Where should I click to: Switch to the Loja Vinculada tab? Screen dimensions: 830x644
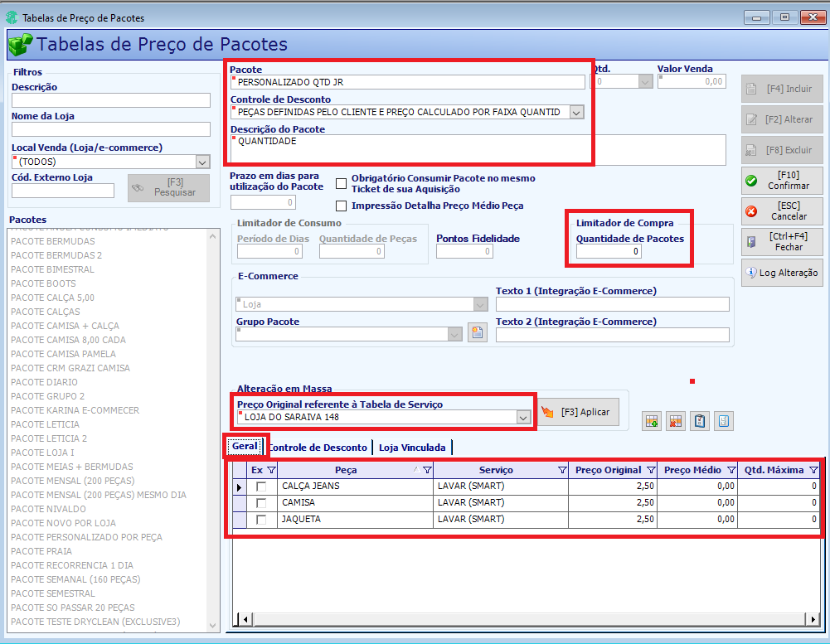412,448
